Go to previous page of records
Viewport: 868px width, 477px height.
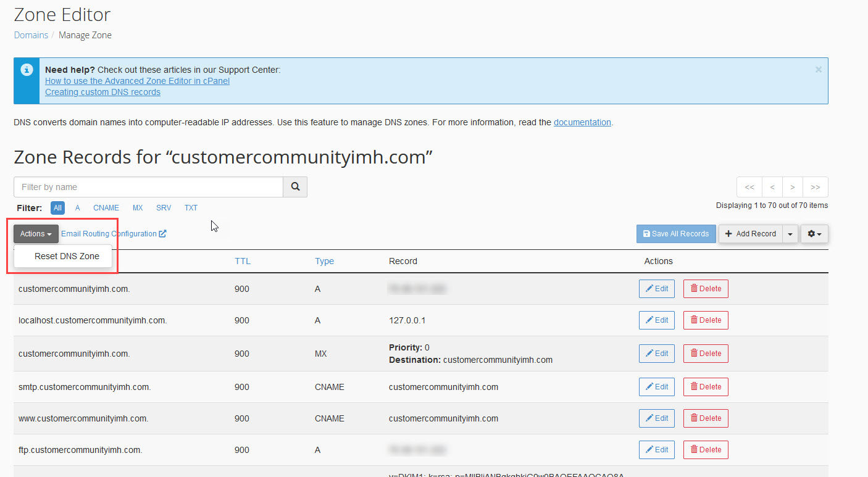click(x=772, y=187)
